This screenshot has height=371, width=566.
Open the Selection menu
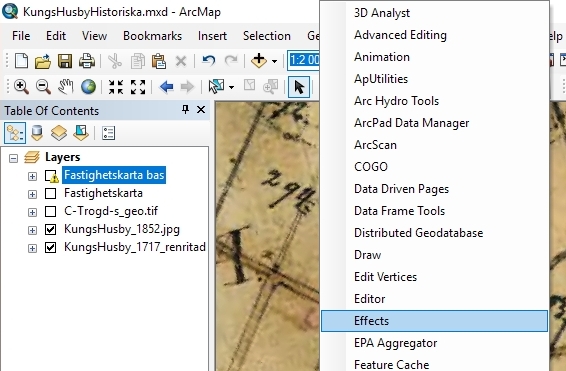pyautogui.click(x=267, y=36)
